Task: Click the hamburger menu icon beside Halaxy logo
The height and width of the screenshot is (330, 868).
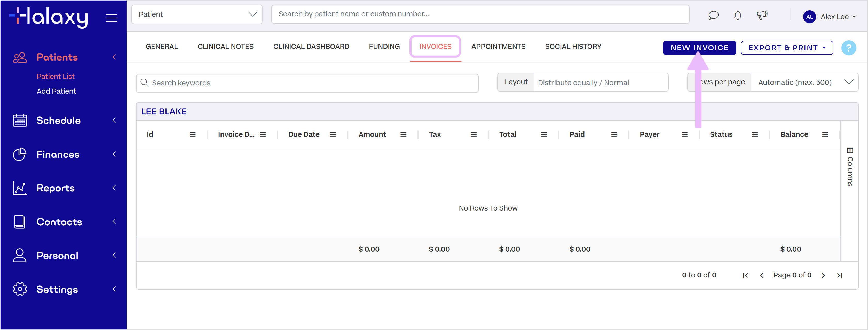Action: point(112,18)
